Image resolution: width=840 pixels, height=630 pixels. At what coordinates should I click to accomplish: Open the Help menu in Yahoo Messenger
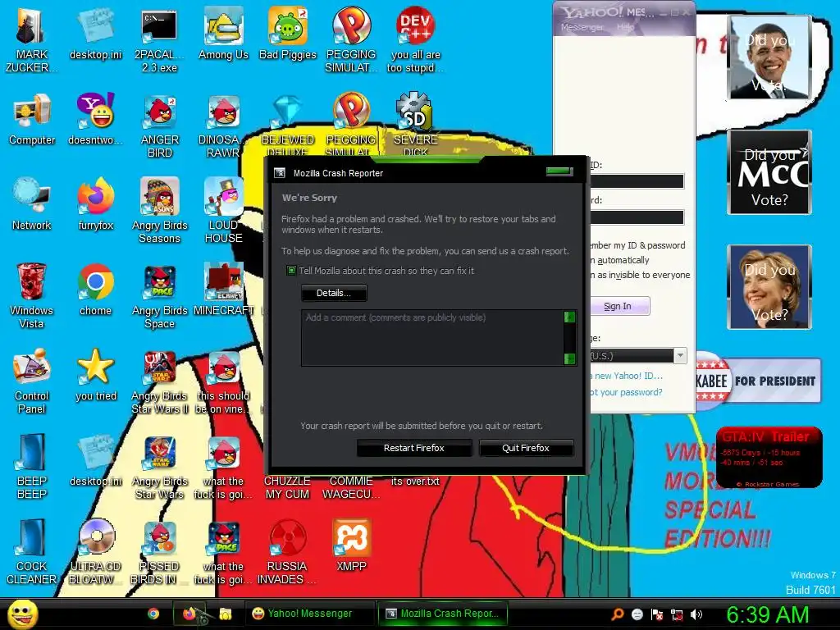[625, 27]
